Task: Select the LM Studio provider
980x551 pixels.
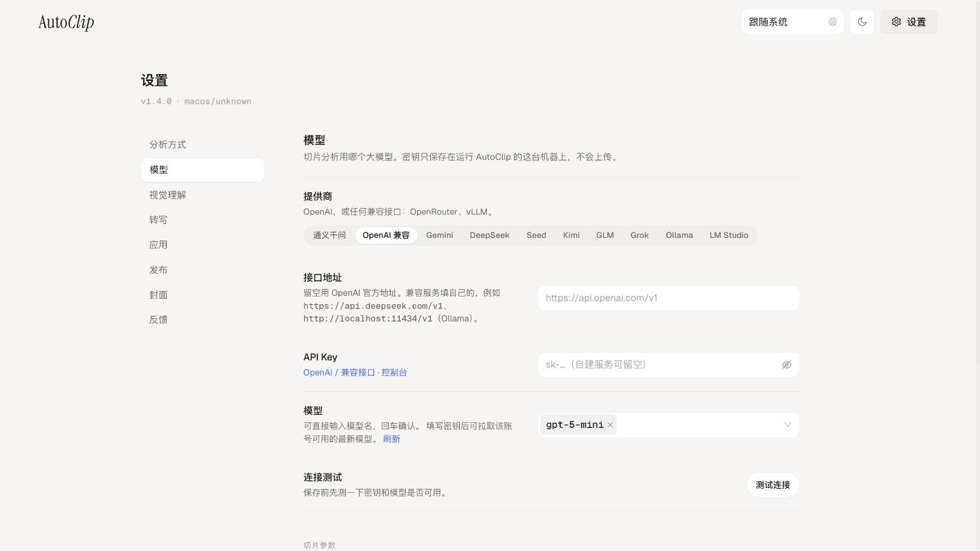Action: pyautogui.click(x=729, y=235)
